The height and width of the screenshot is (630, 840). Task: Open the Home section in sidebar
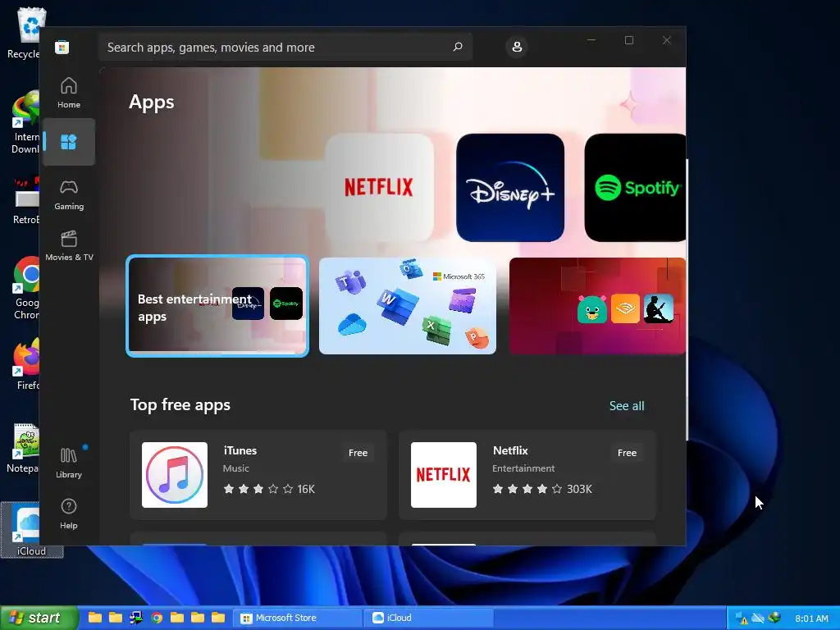[x=69, y=93]
